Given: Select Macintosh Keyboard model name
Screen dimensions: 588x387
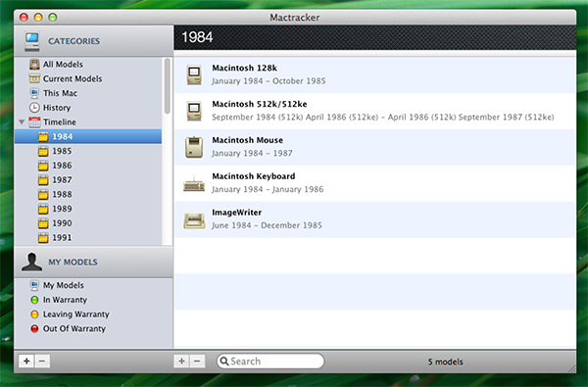Looking at the screenshot, I should point(254,176).
